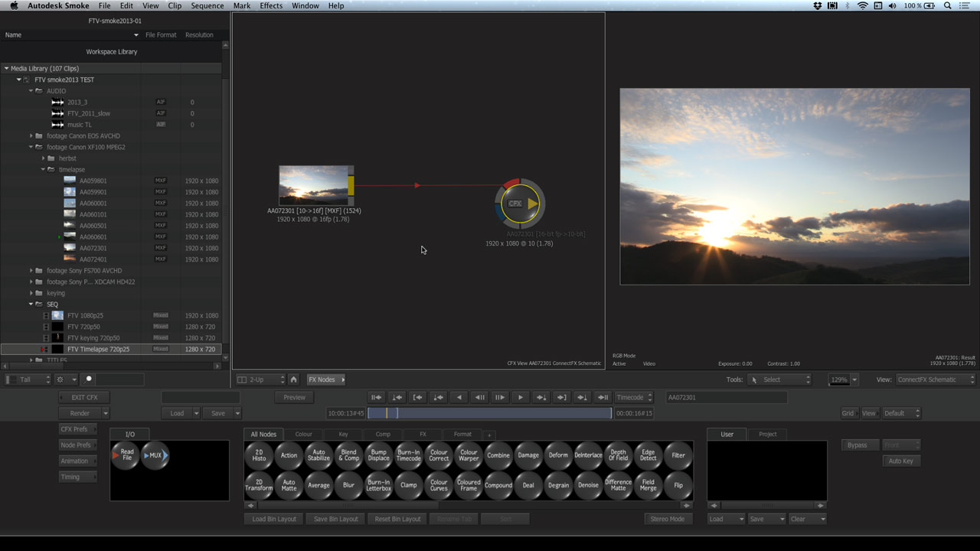Click the Read File node icon
The image size is (980, 551).
click(x=126, y=455)
